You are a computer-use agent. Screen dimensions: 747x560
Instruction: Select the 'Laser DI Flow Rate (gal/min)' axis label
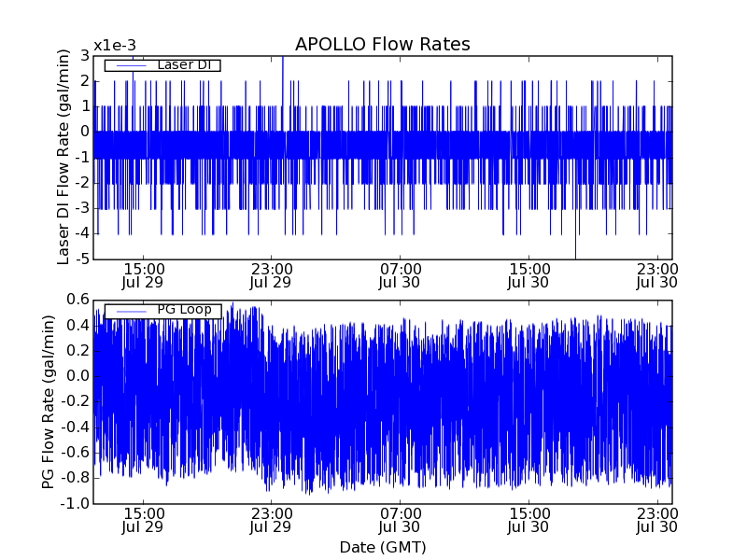(63, 157)
